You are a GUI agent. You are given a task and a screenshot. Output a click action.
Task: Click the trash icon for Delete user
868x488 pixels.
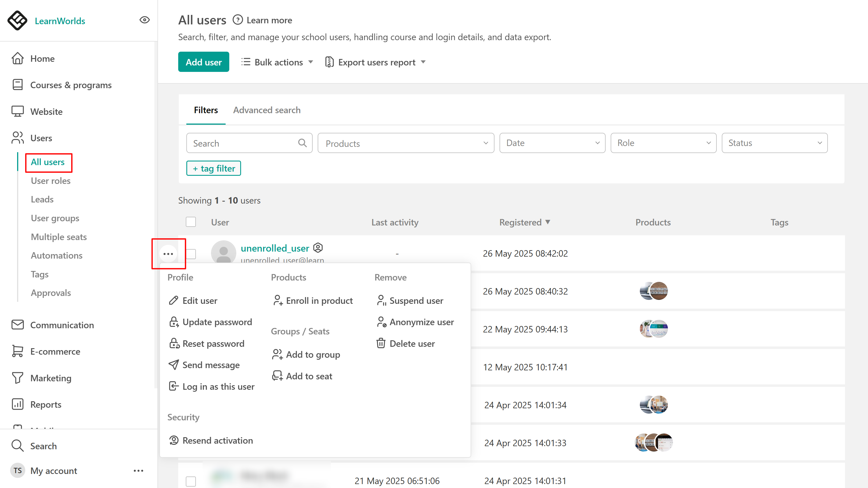(381, 343)
